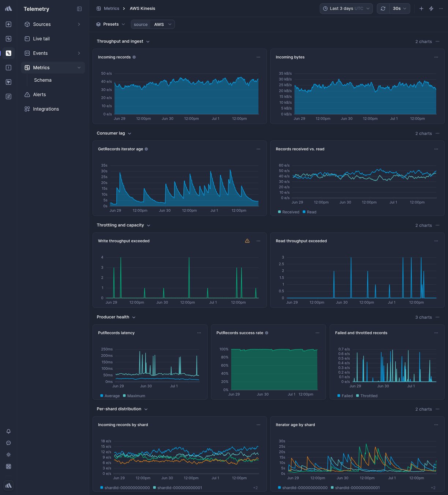Screen dimensions: 448x495
Task: Click the PutRecords success rate chart
Action: pyautogui.click(x=274, y=369)
